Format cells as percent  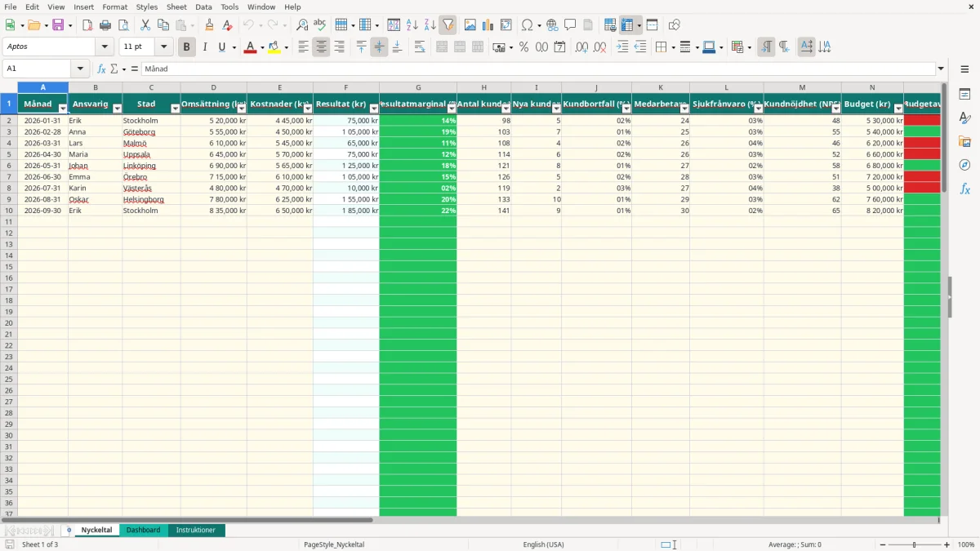point(523,47)
